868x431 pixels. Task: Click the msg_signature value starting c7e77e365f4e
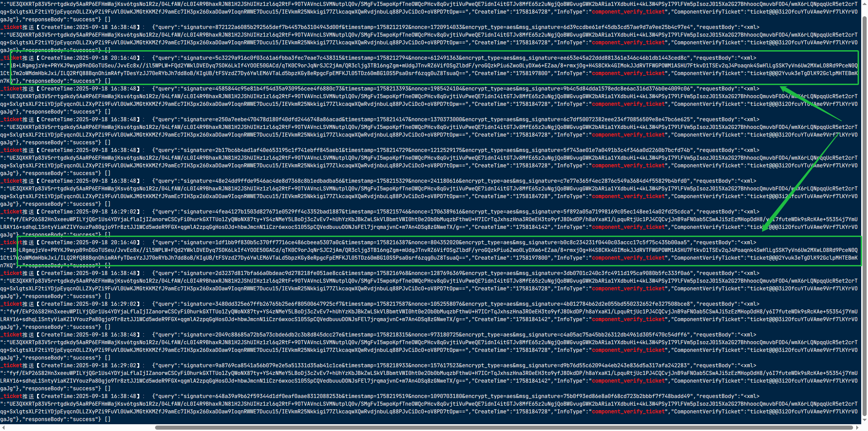(623, 181)
